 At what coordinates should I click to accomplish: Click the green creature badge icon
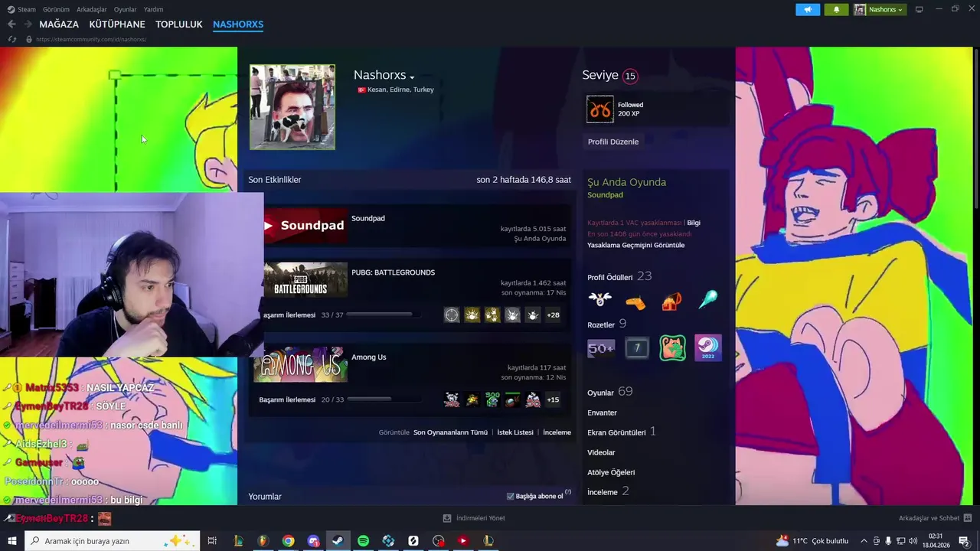pyautogui.click(x=672, y=348)
